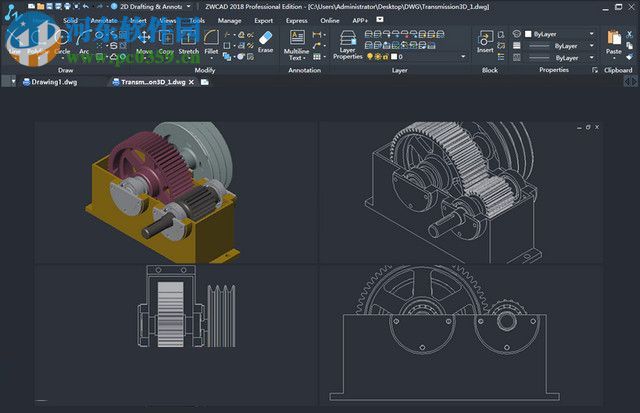Open the Properties panel dialog launcher
This screenshot has height=413, width=640.
point(595,70)
